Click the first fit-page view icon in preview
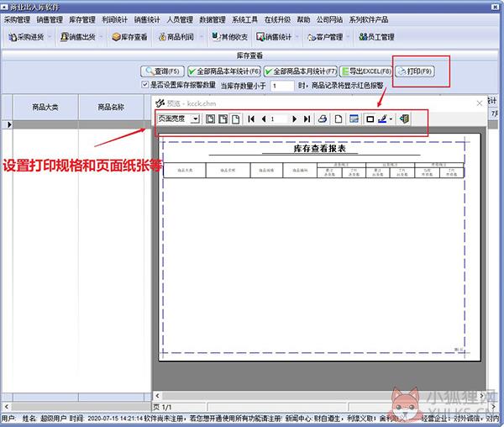 210,119
